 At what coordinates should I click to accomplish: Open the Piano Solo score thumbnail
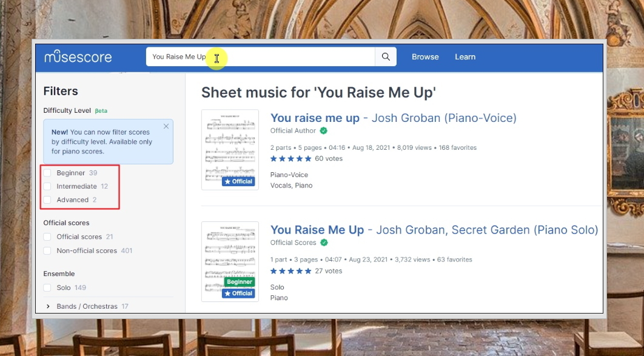tap(230, 261)
